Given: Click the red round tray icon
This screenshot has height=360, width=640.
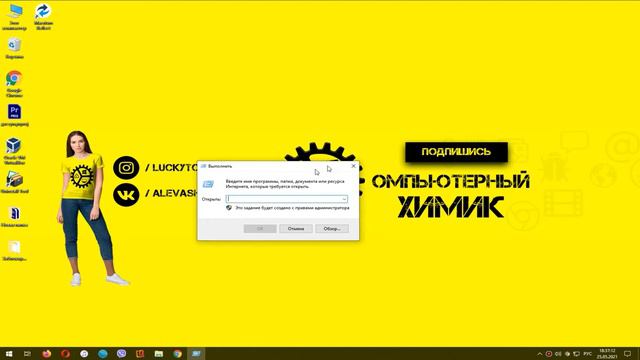Looking at the screenshot, I should [549, 354].
